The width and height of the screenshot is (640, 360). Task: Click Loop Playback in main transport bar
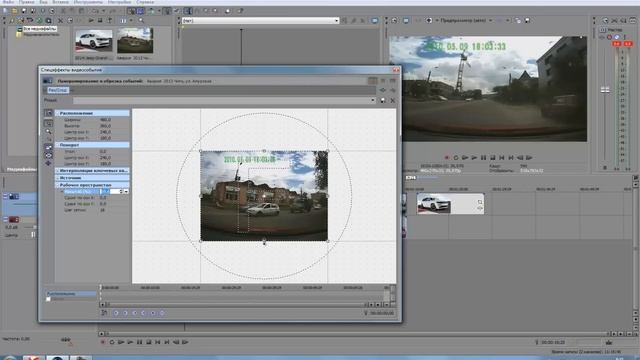[x=112, y=342]
